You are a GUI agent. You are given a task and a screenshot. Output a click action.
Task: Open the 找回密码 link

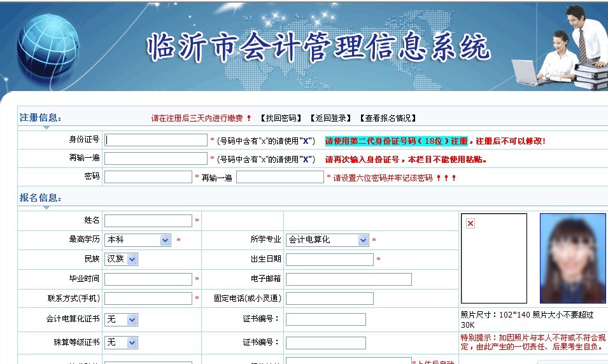tap(280, 118)
